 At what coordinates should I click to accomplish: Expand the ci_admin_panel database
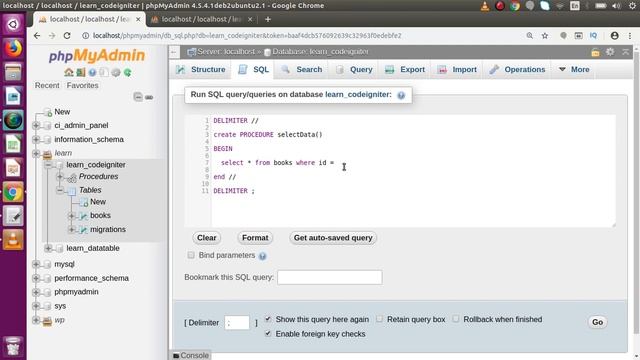(36, 125)
